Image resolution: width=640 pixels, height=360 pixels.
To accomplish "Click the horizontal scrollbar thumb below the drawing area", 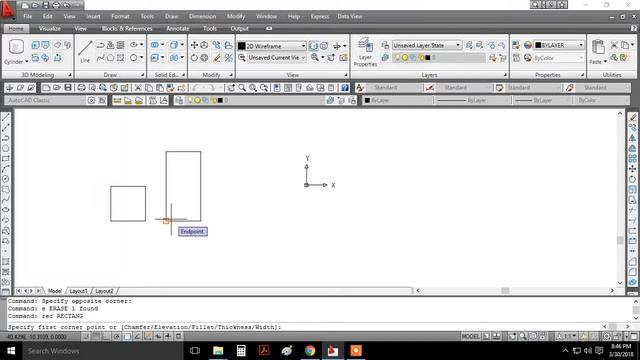I will (x=505, y=291).
